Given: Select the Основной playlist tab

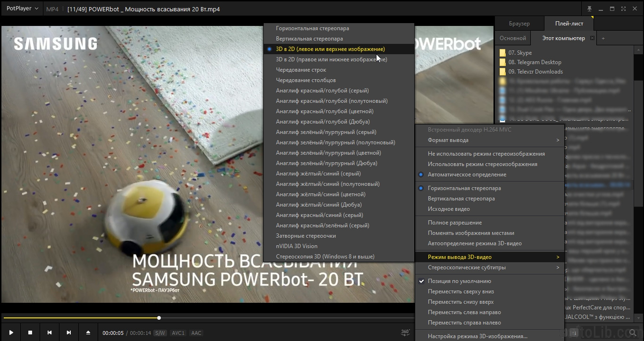Looking at the screenshot, I should pos(513,38).
